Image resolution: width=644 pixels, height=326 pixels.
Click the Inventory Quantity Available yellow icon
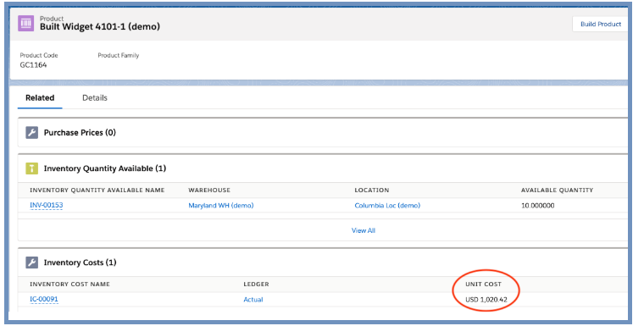[31, 169]
